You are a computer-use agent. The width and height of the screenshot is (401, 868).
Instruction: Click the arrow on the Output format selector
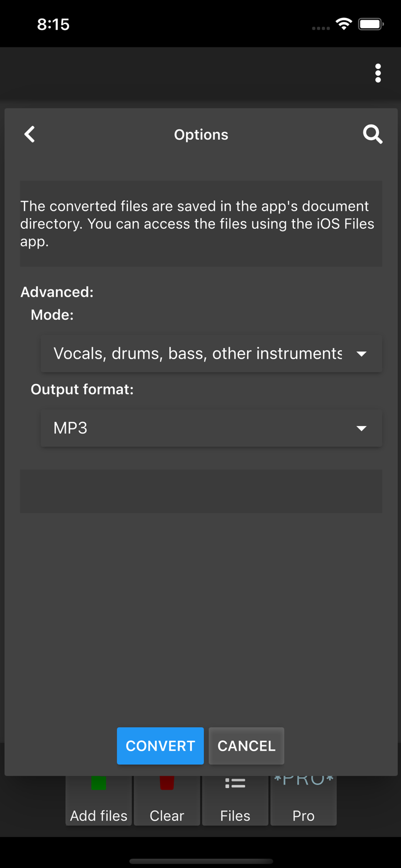(x=361, y=429)
